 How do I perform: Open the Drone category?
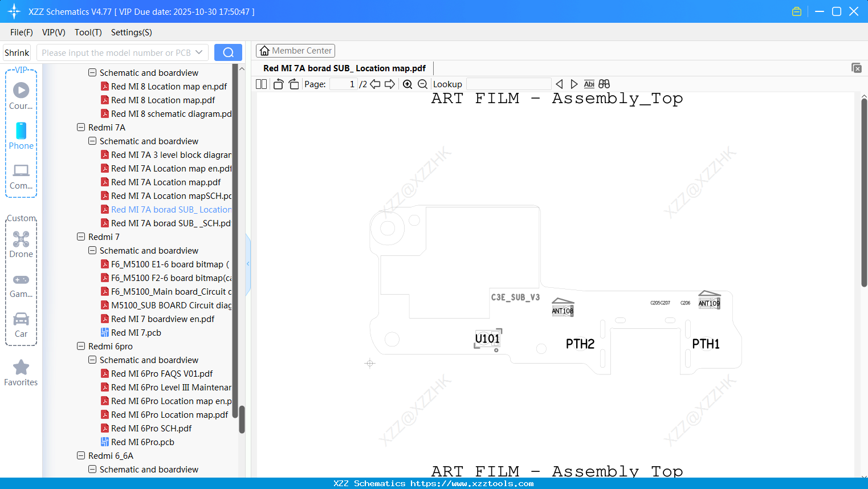click(21, 244)
